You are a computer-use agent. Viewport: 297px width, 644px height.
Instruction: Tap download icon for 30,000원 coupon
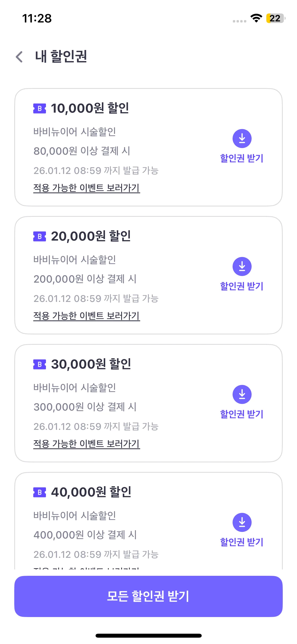click(x=242, y=394)
